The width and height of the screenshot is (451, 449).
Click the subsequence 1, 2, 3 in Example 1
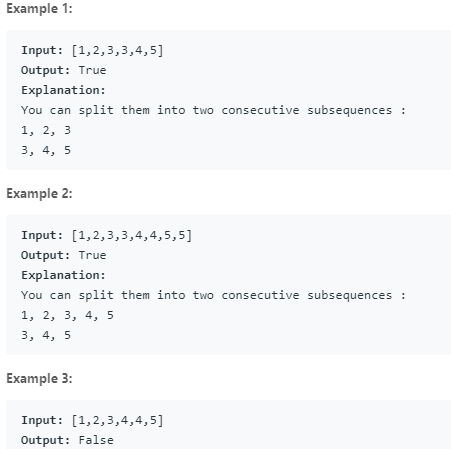[46, 130]
